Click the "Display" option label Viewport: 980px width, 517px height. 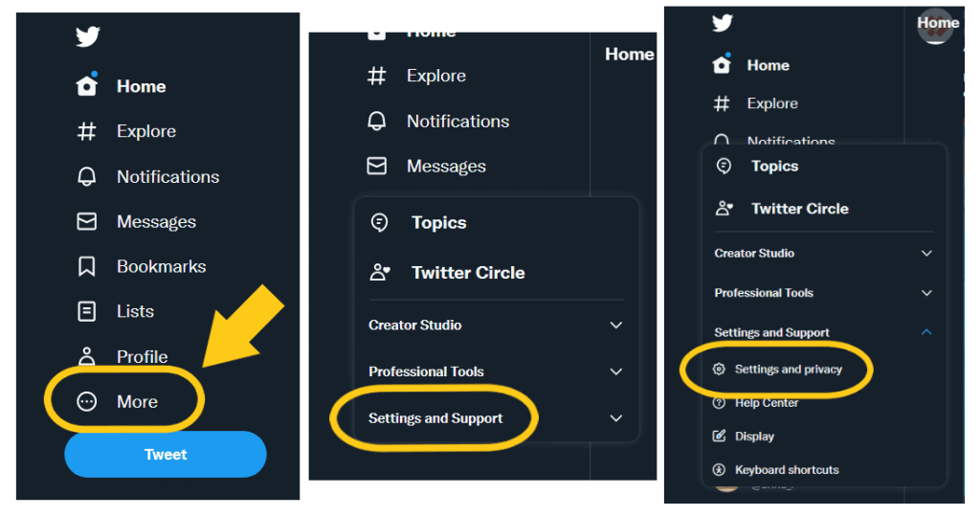click(754, 437)
